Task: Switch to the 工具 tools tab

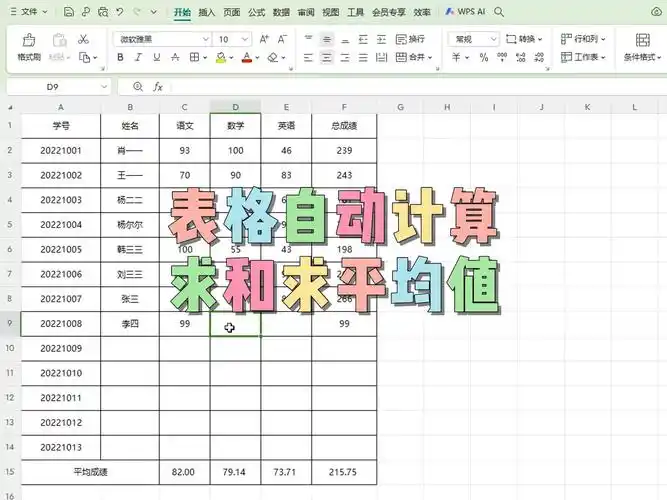Action: tap(355, 12)
